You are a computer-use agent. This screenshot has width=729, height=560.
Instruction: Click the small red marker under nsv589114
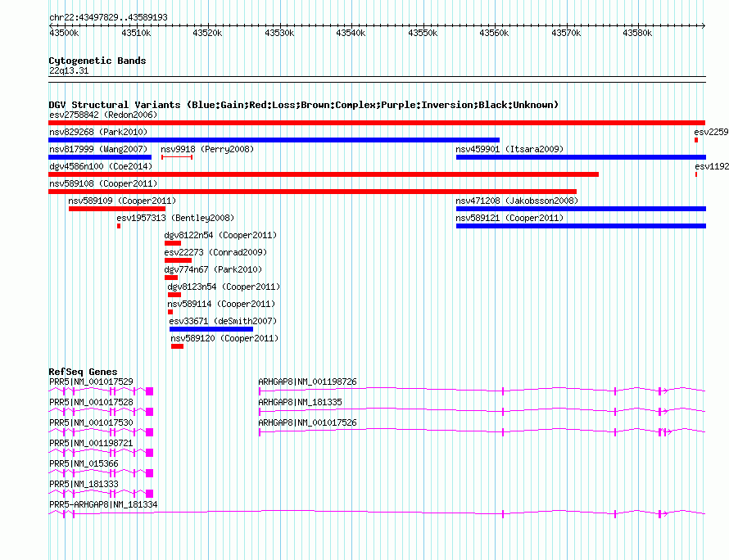[170, 312]
